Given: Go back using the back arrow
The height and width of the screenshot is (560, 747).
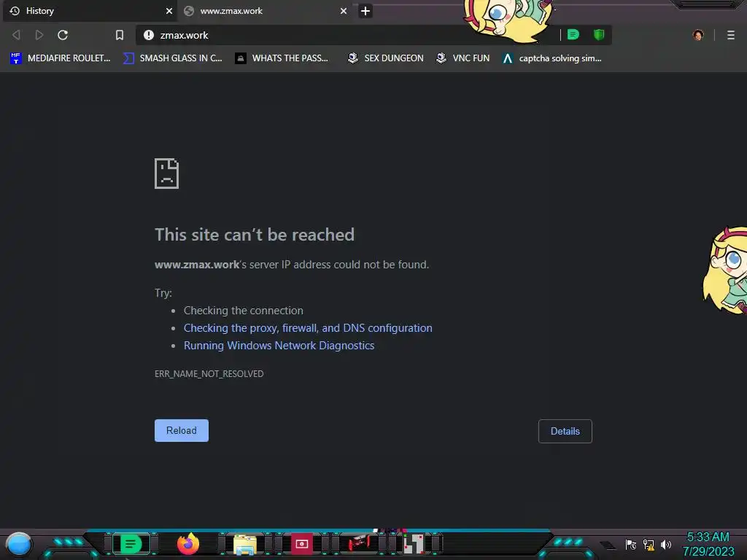Looking at the screenshot, I should point(16,35).
